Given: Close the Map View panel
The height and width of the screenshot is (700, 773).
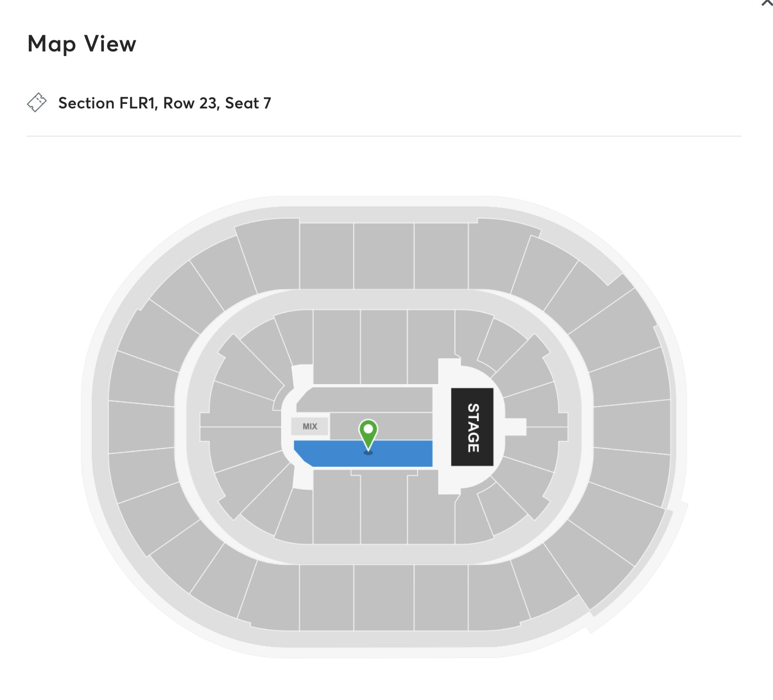Looking at the screenshot, I should [767, 3].
